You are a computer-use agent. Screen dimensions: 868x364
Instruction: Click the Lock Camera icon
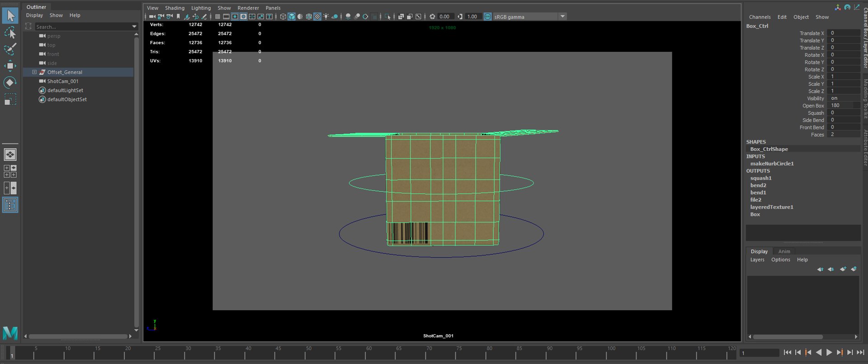pyautogui.click(x=161, y=17)
